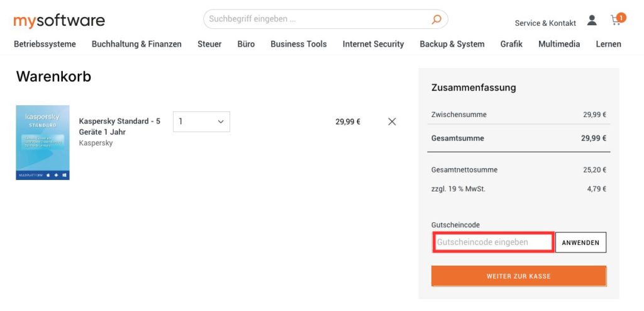644x311 pixels.
Task: Open Service & Kontakt link
Action: (545, 23)
